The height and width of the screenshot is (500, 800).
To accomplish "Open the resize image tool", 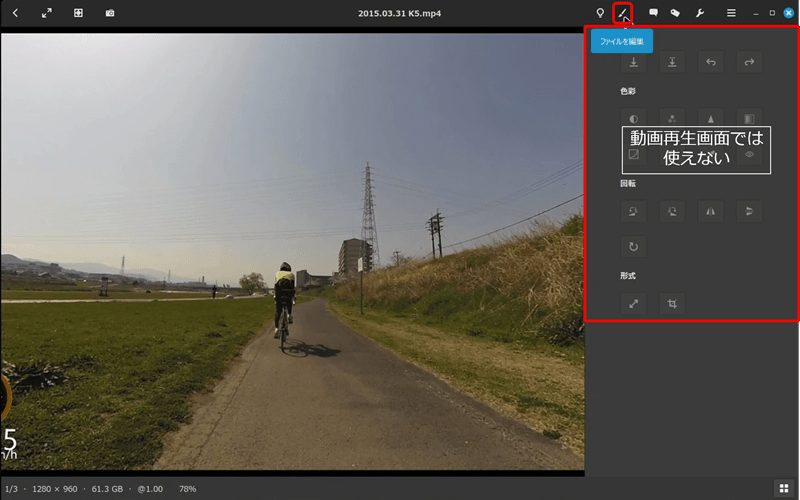I will coord(634,304).
